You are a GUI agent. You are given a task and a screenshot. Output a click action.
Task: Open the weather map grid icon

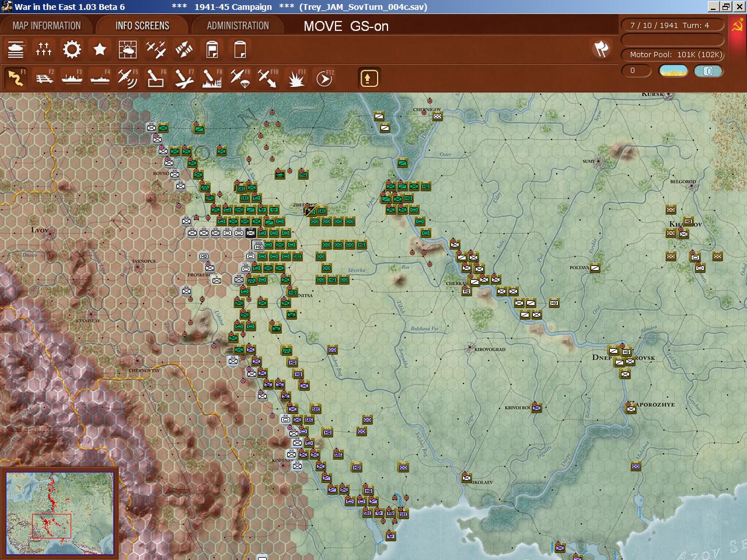click(x=128, y=50)
